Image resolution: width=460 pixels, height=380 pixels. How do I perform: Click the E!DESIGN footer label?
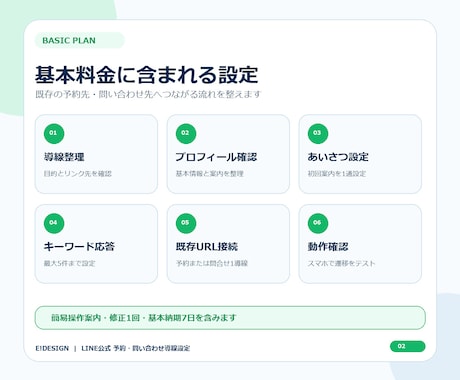(52, 348)
